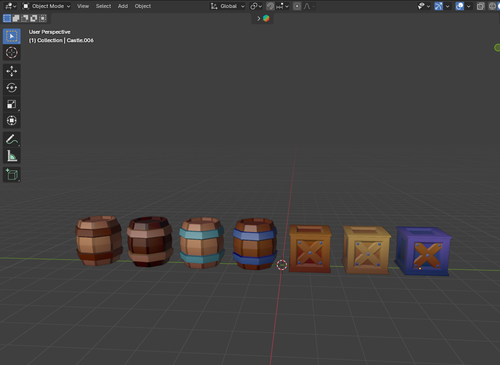Open the snapping options dropdown
Image resolution: width=500 pixels, height=365 pixels.
[282, 6]
